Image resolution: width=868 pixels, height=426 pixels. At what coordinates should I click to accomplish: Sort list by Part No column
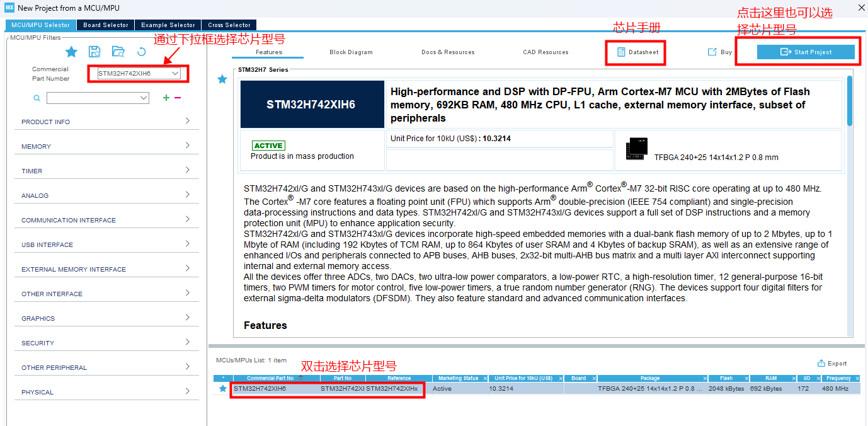tap(343, 379)
